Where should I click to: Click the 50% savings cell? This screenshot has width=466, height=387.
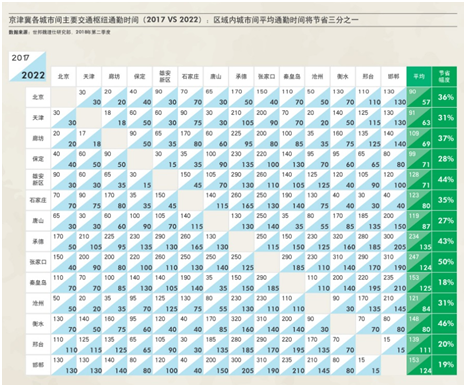coord(444,262)
